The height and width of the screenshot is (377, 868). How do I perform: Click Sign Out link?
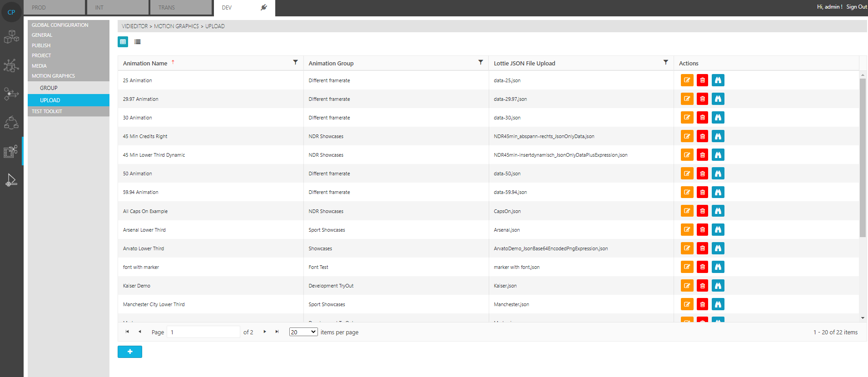(x=856, y=7)
